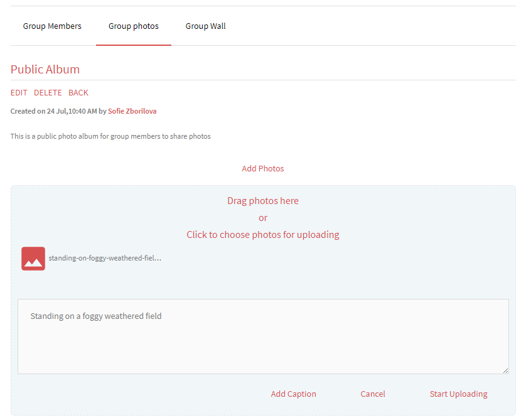Open the Group Wall tab
The image size is (526, 420).
205,26
